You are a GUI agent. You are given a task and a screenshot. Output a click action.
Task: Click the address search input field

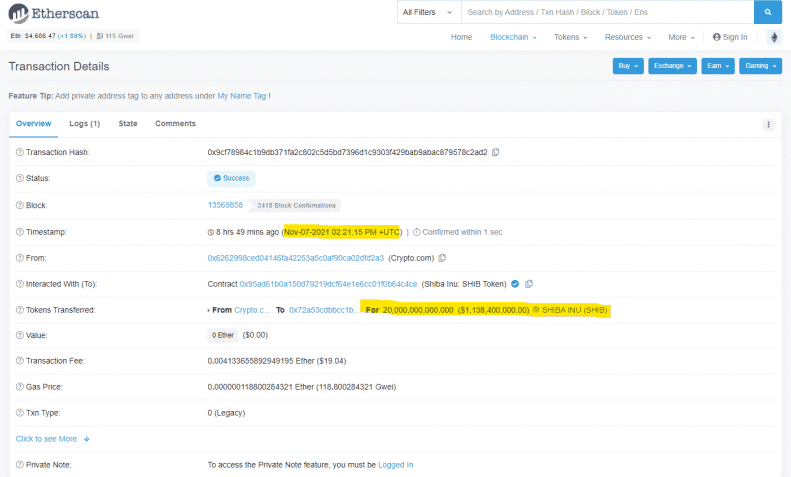point(605,12)
